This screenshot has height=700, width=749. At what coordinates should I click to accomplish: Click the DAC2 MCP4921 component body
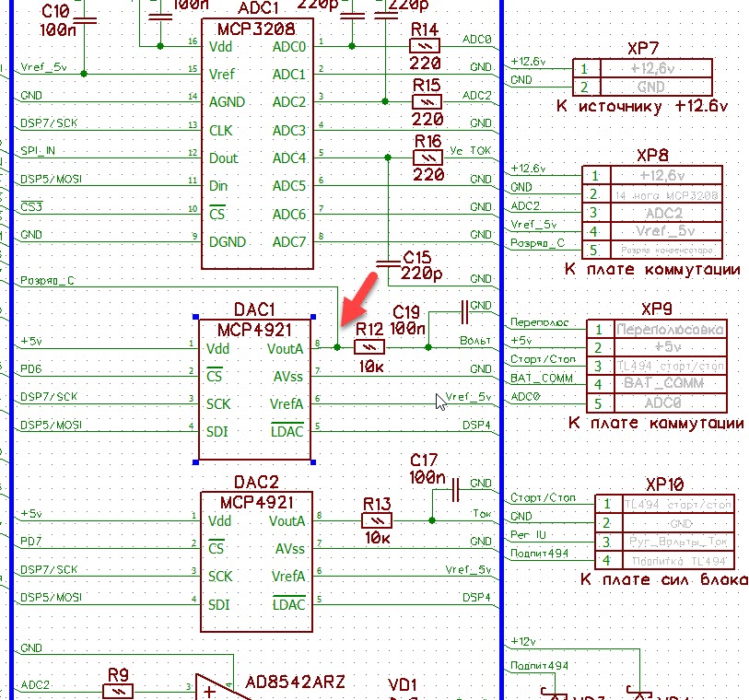[255, 571]
